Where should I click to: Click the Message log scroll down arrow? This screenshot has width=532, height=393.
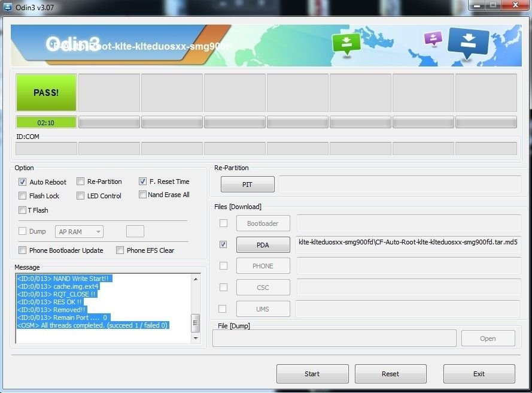196,338
